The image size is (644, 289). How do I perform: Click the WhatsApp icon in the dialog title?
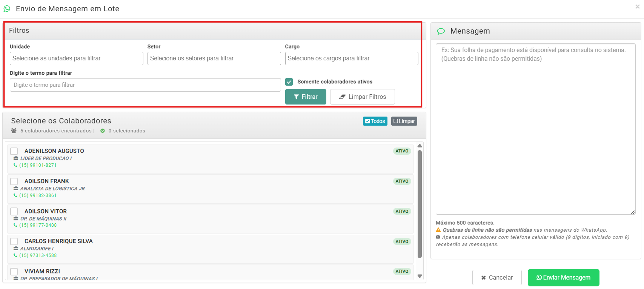tap(7, 8)
